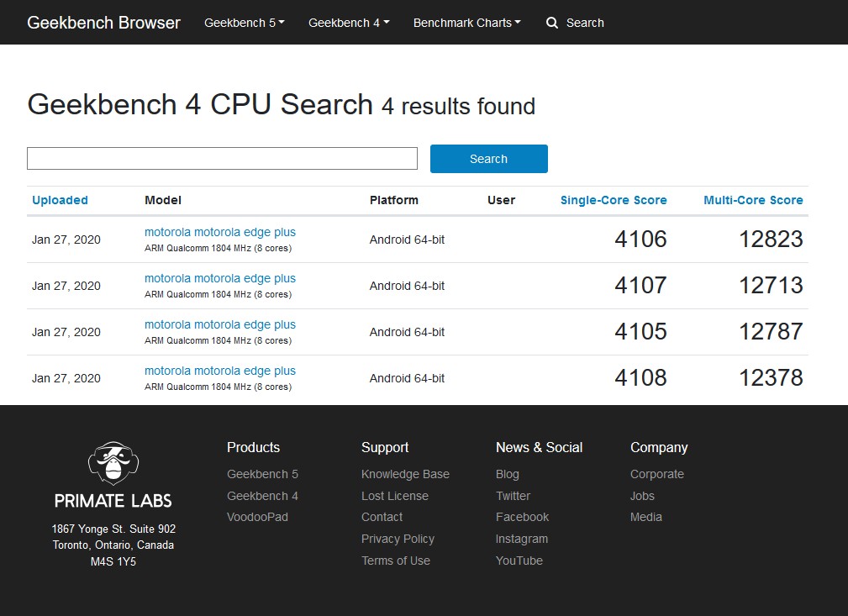
Task: Click the search magnifier icon in navbar
Action: pyautogui.click(x=552, y=23)
